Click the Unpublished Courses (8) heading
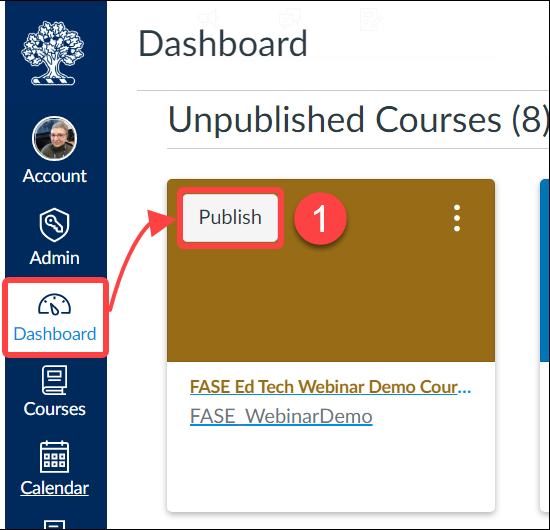550x530 pixels. click(x=358, y=120)
